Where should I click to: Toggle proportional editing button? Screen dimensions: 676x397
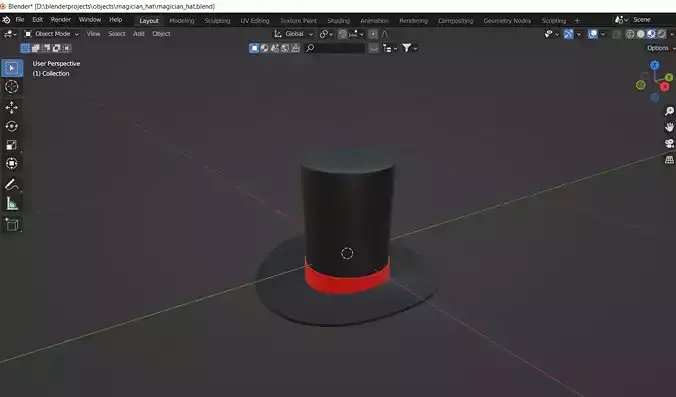point(373,34)
